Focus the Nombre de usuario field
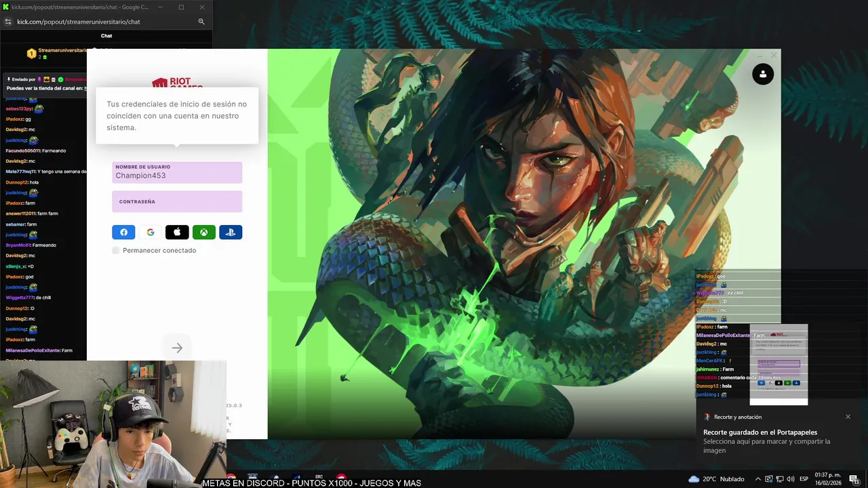 [x=177, y=172]
